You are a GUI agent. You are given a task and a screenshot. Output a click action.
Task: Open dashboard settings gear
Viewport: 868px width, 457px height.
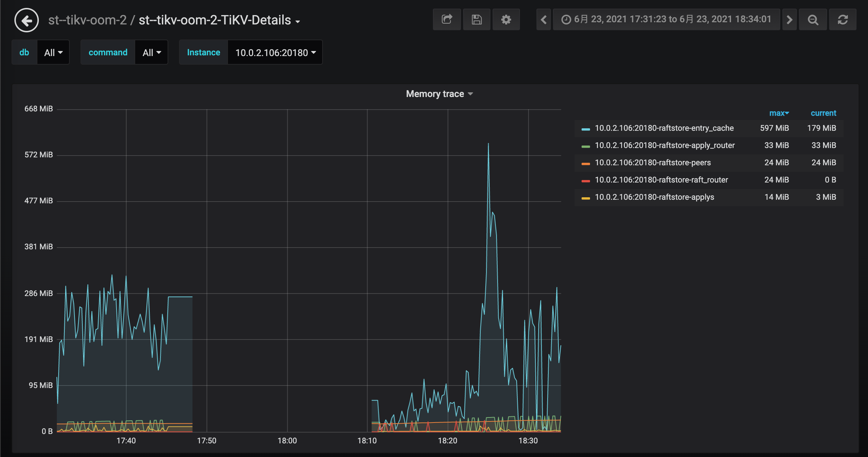tap(506, 19)
